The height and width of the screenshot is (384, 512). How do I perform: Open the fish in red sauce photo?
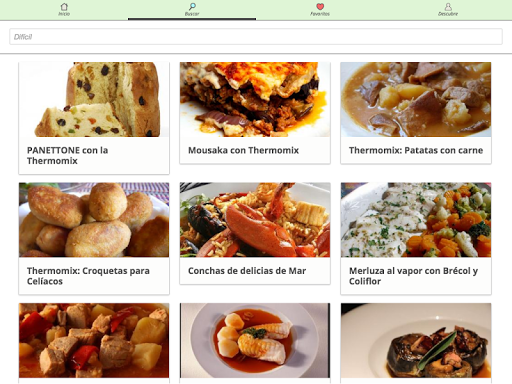[255, 340]
